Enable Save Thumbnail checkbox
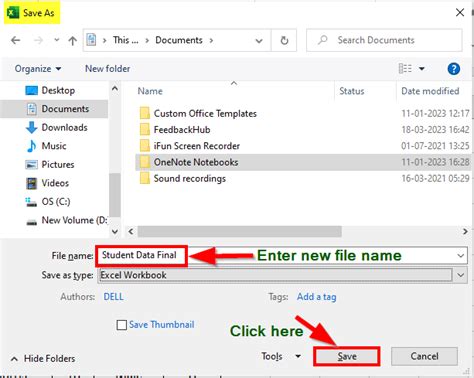Image resolution: width=474 pixels, height=378 pixels. tap(122, 325)
